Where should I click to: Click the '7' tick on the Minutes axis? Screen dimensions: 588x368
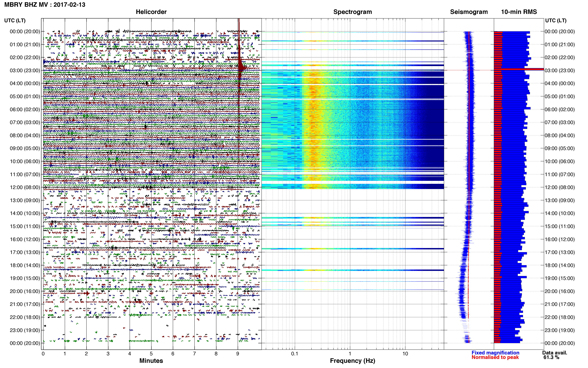tap(195, 354)
